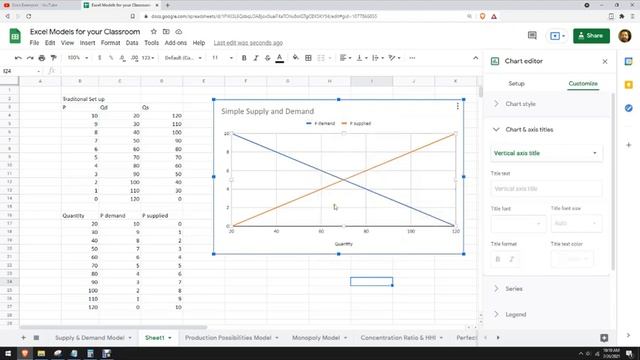Click the Windows Start button
Screen dimensions: 640x360
(x=8, y=353)
